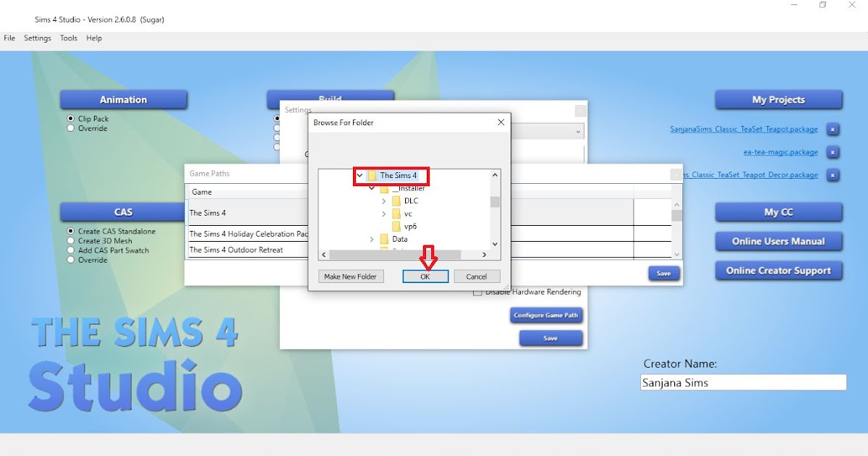
Task: Click Game Paths list scroll down arrow
Action: point(676,254)
